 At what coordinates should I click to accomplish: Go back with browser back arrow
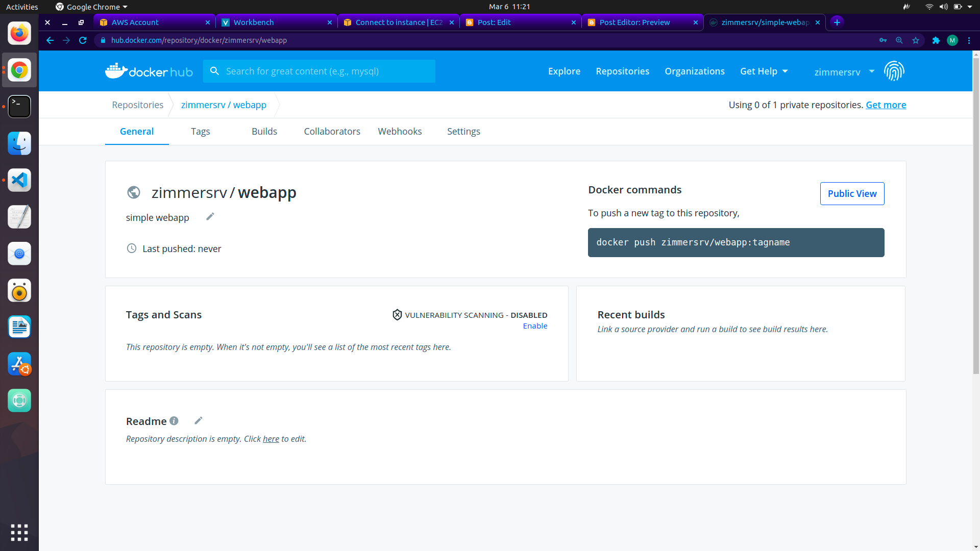tap(50, 40)
